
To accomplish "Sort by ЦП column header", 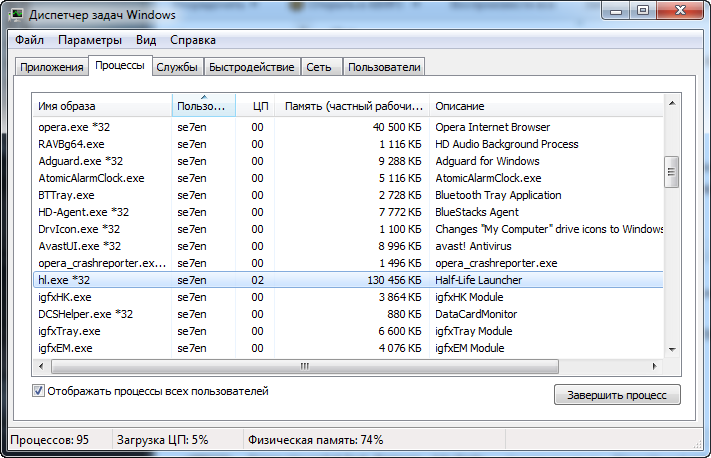I will pos(255,106).
